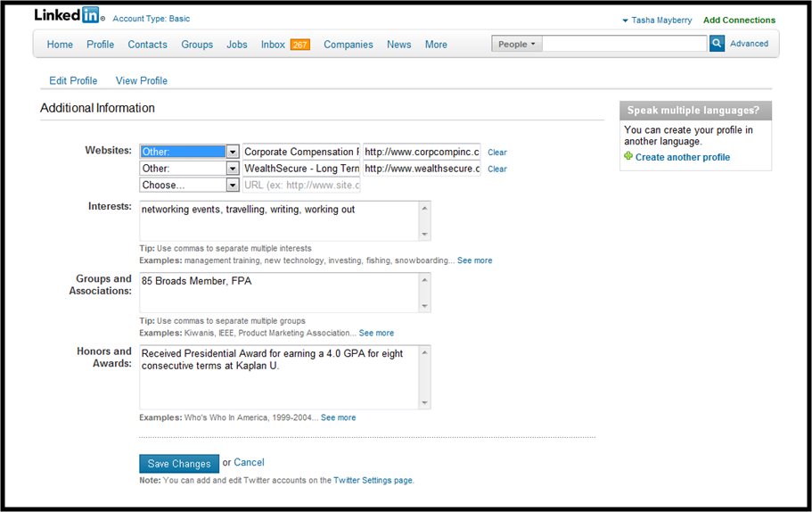
Task: Open the Inbox menu item
Action: 273,45
